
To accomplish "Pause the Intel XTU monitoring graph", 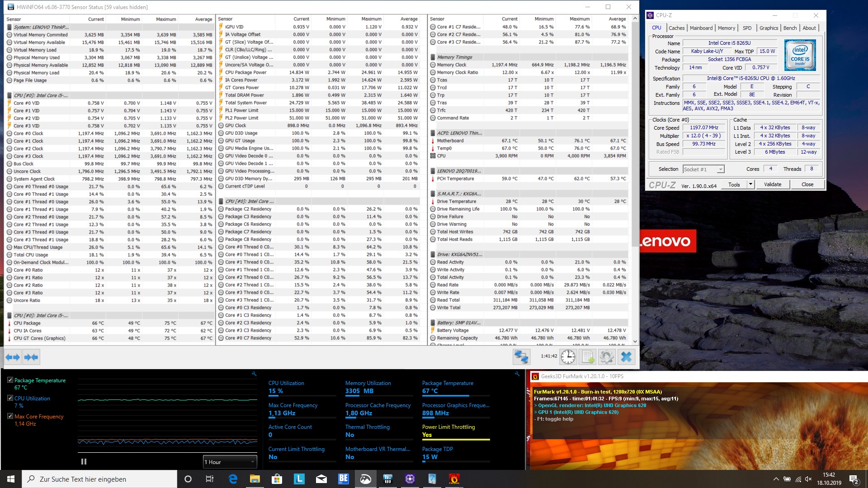I will coord(84,462).
